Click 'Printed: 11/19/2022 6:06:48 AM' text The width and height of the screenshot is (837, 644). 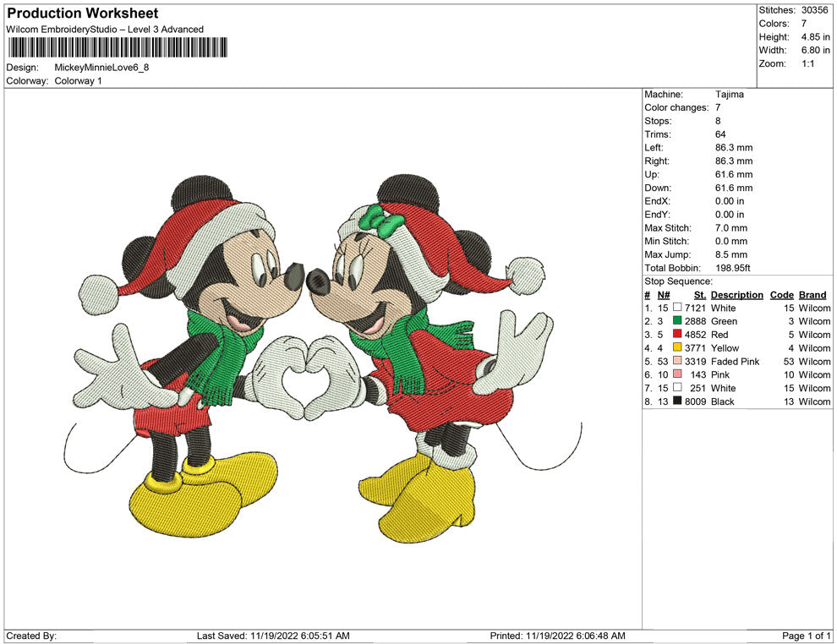click(557, 636)
